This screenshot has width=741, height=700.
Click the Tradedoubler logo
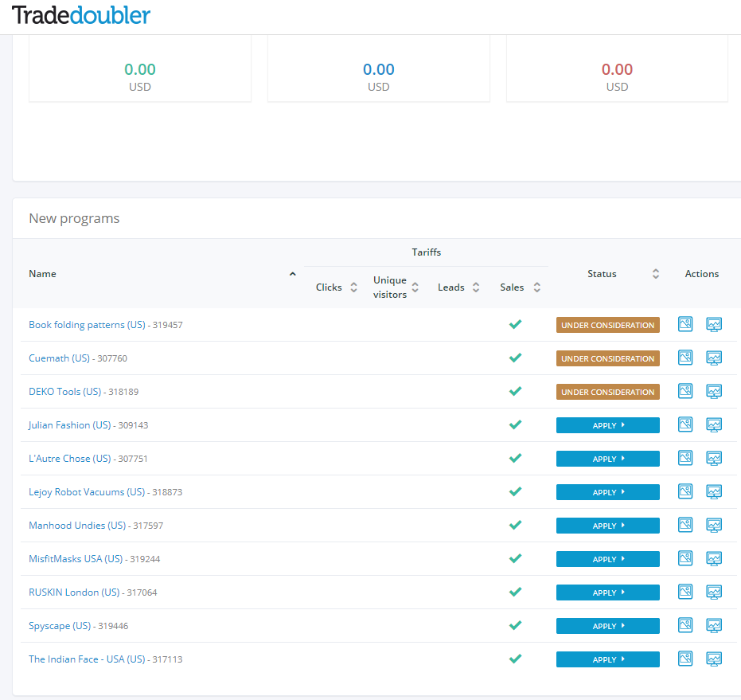[x=81, y=15]
